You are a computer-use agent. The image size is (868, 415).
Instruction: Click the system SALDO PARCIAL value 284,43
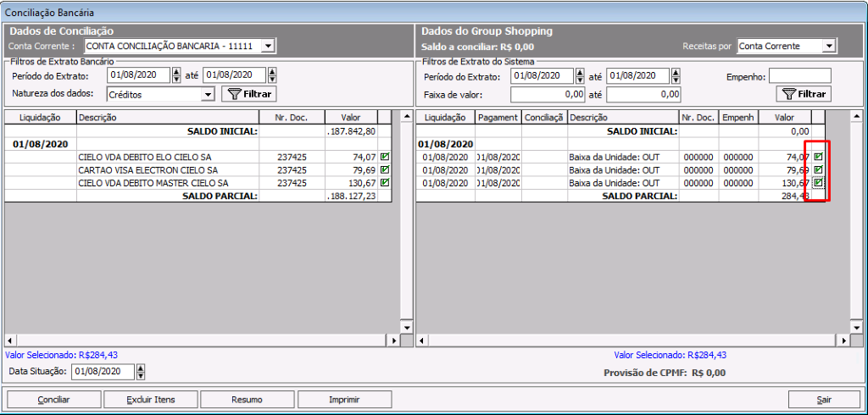[797, 196]
